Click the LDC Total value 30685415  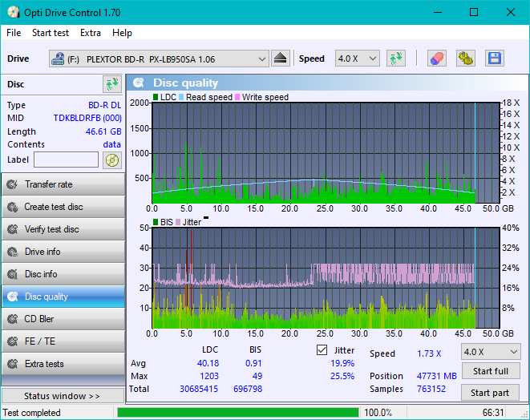tap(199, 389)
